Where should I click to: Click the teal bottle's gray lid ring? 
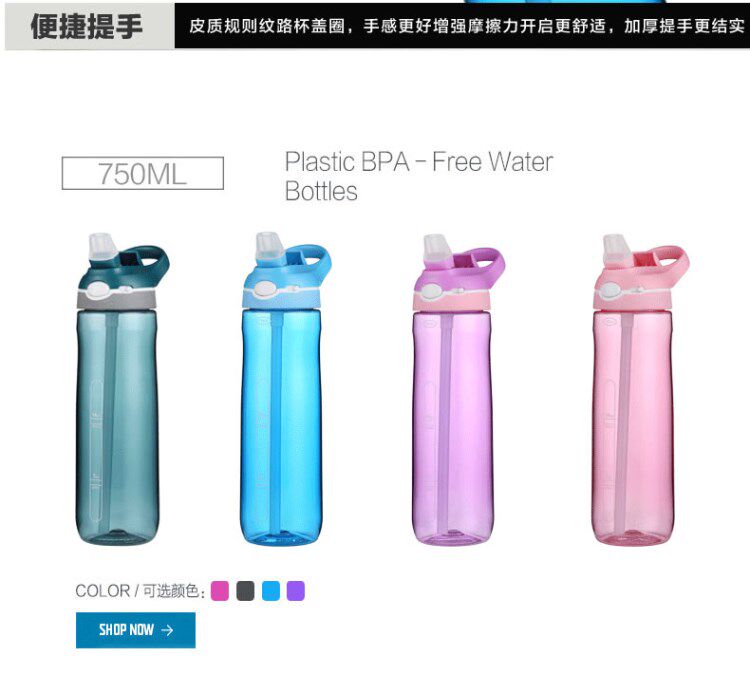click(117, 300)
